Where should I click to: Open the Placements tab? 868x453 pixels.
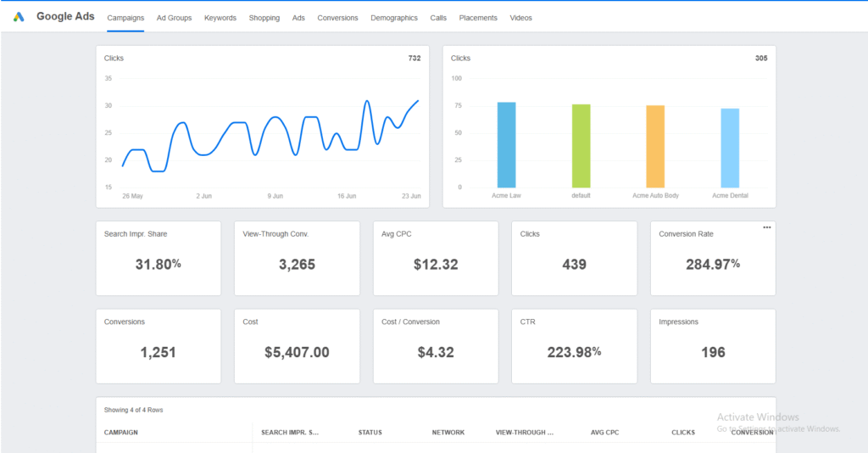pos(478,18)
